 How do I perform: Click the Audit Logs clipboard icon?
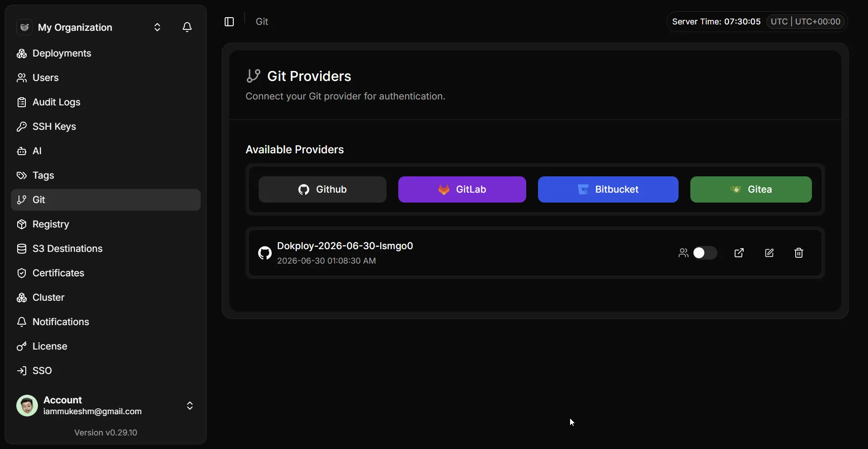(x=22, y=102)
